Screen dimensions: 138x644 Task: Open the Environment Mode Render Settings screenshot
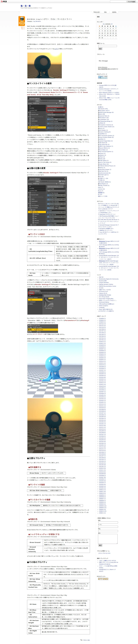pos(47,114)
